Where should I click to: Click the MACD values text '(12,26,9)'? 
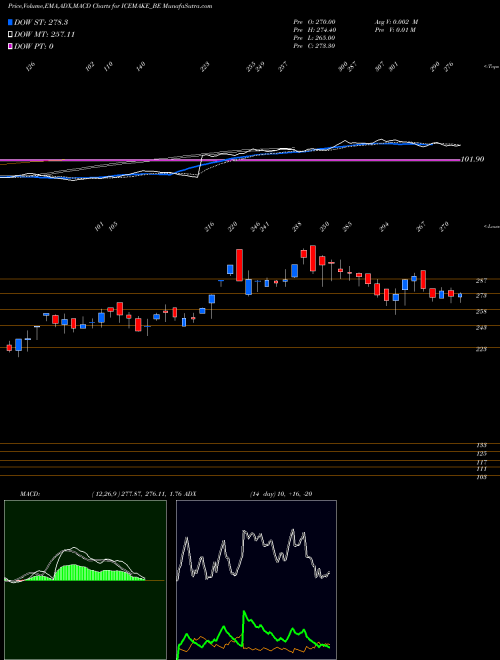(136, 494)
